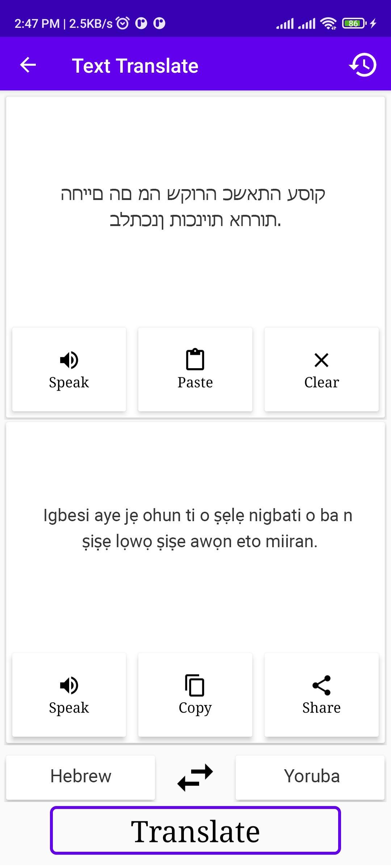Open Hebrew source language selector
This screenshot has height=868, width=391.
point(81,776)
